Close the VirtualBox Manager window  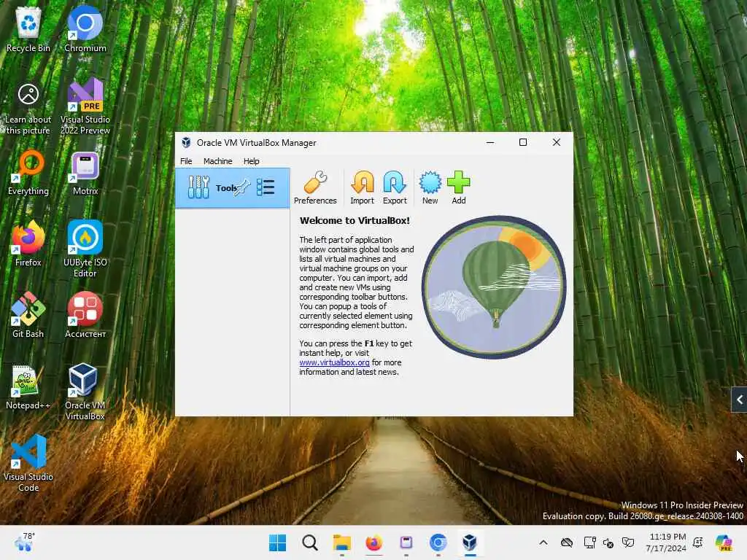(556, 142)
